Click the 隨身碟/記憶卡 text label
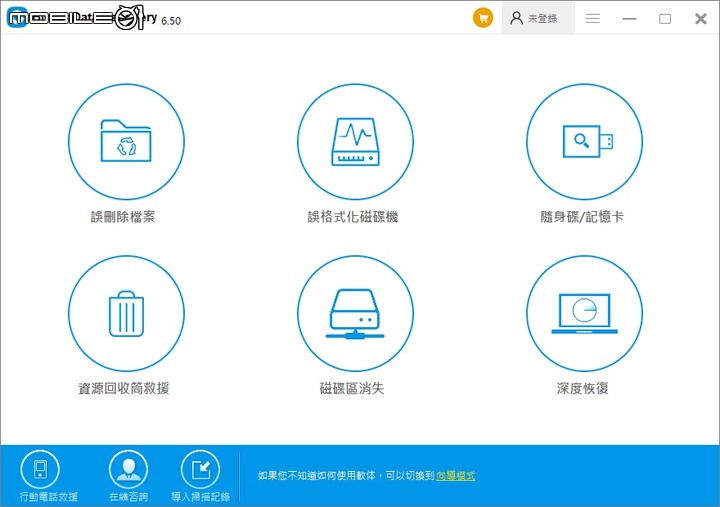Viewport: 720px width, 507px height. [x=582, y=217]
